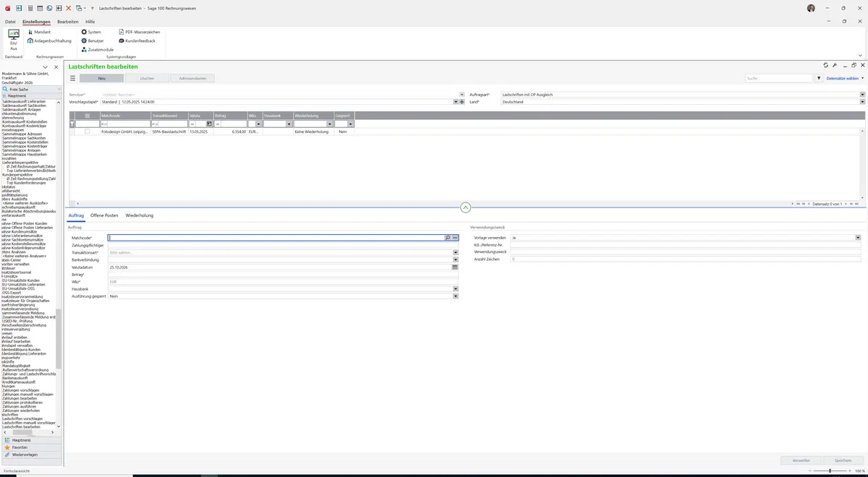Switch to the Offene Posten tab

(104, 215)
